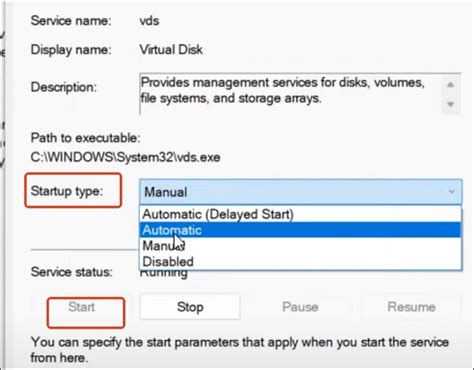474x370 pixels.
Task: Click the Startup type label
Action: coord(67,191)
